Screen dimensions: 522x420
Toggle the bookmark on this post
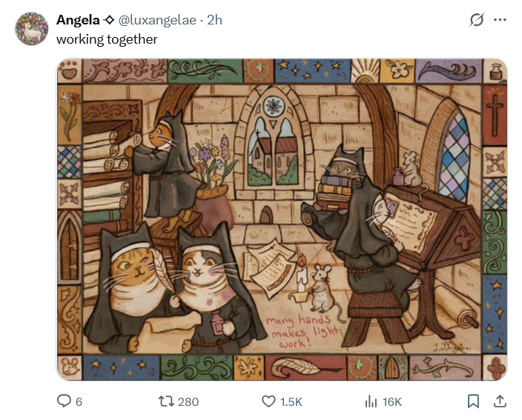pos(473,401)
